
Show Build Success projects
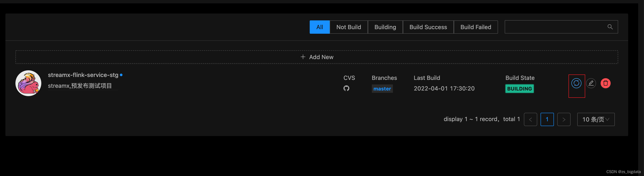[x=428, y=27]
